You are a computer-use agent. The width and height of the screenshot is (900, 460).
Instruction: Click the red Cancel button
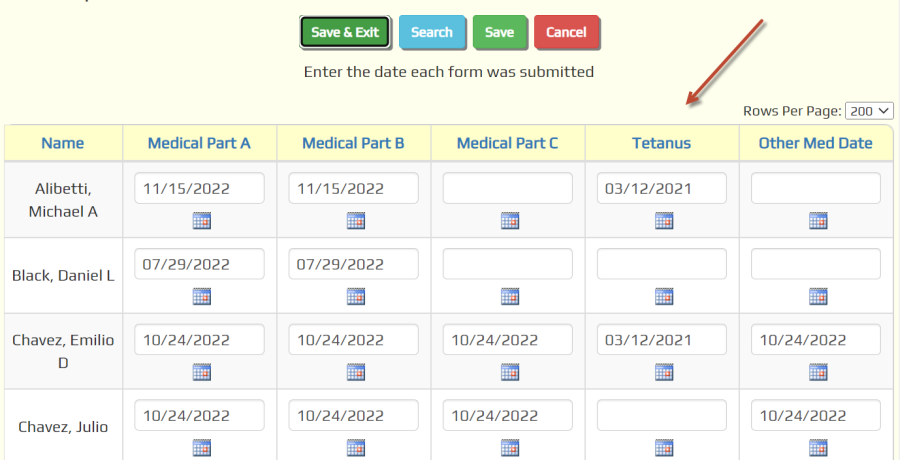(x=567, y=32)
